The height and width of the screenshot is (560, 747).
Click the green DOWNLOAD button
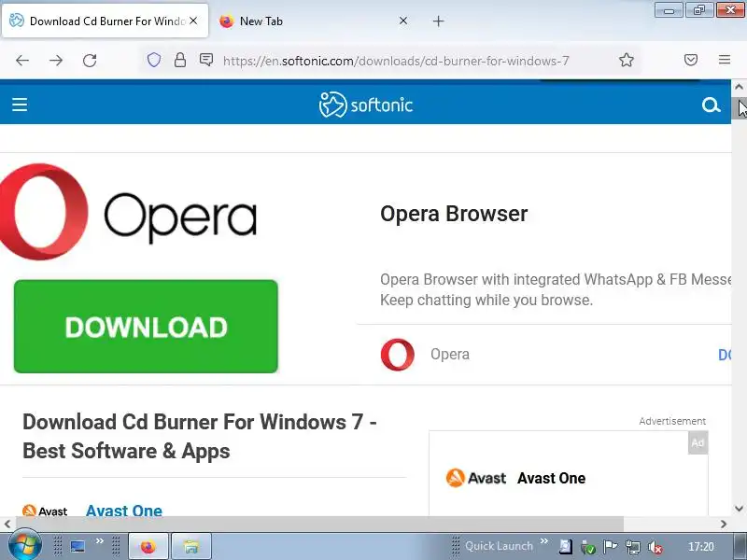[x=146, y=326]
